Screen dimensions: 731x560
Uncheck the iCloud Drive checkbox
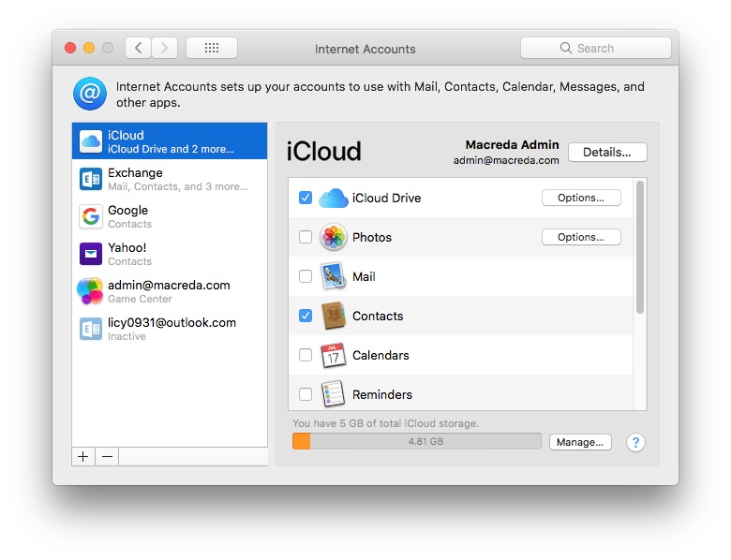pyautogui.click(x=306, y=198)
